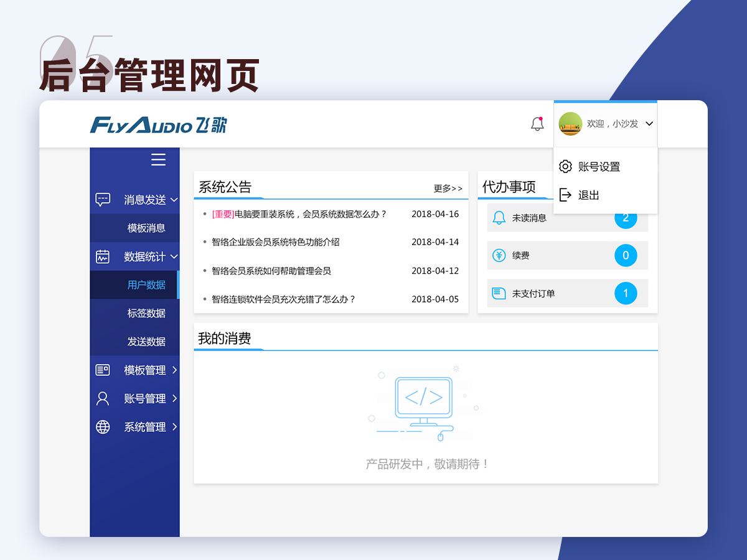Click the bell icon on 未读消息
This screenshot has height=560, width=747.
[x=499, y=218]
